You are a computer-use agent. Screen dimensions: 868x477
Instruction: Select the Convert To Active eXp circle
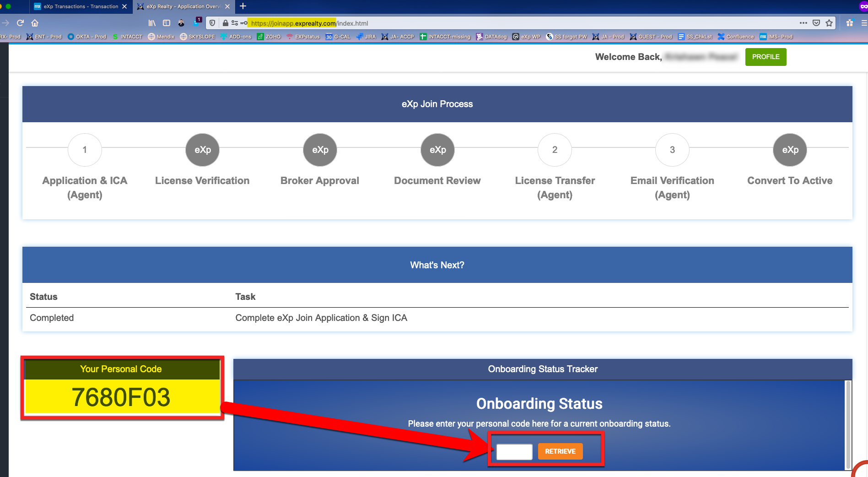790,150
